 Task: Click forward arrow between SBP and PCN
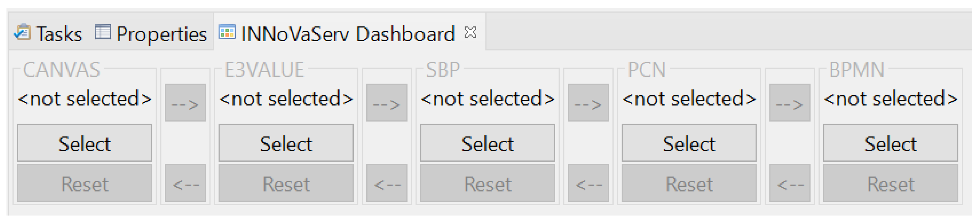(x=588, y=103)
